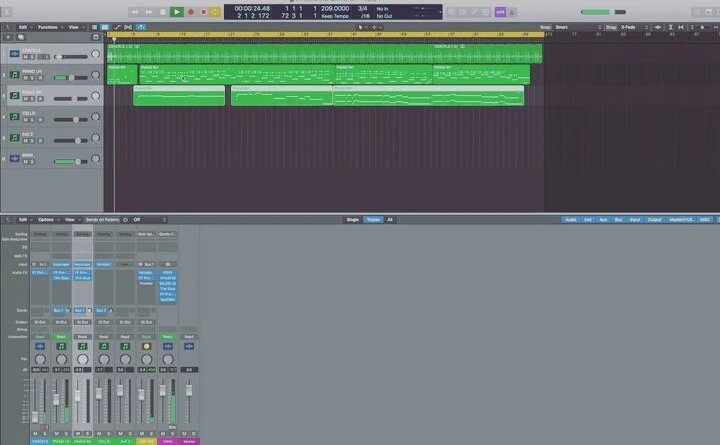Click the Global Tracks button above track headers

click(x=96, y=37)
